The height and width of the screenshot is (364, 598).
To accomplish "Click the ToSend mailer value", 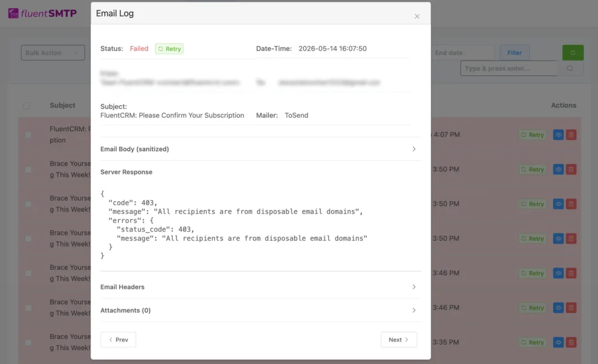I will click(x=296, y=116).
